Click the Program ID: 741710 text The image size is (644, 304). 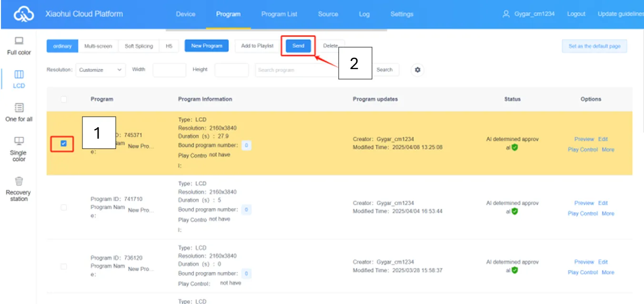[x=116, y=199]
